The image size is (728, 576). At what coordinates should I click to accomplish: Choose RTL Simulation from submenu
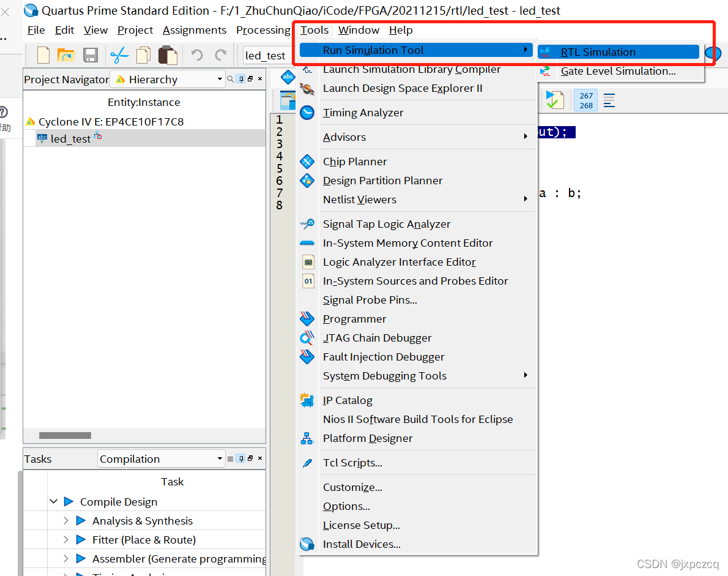tap(618, 52)
